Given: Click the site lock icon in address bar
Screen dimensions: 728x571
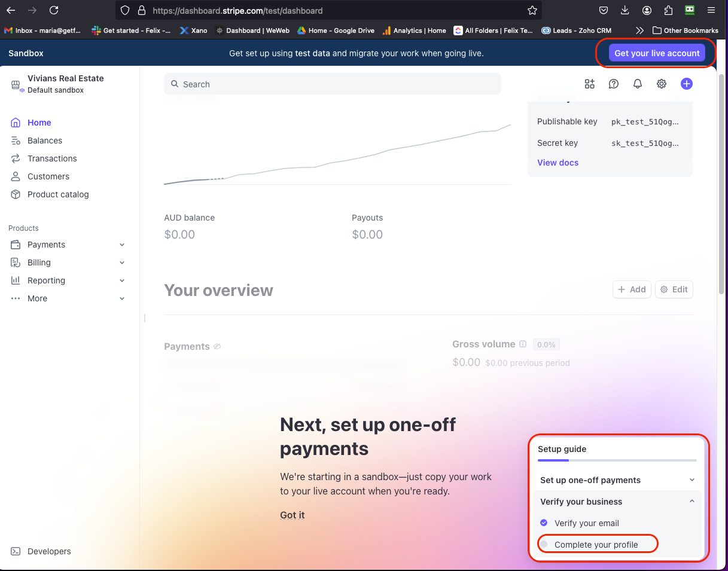Looking at the screenshot, I should [x=141, y=10].
